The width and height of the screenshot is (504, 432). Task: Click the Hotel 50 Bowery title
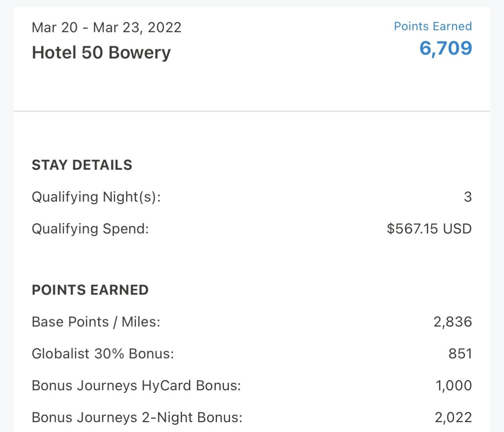click(x=101, y=53)
